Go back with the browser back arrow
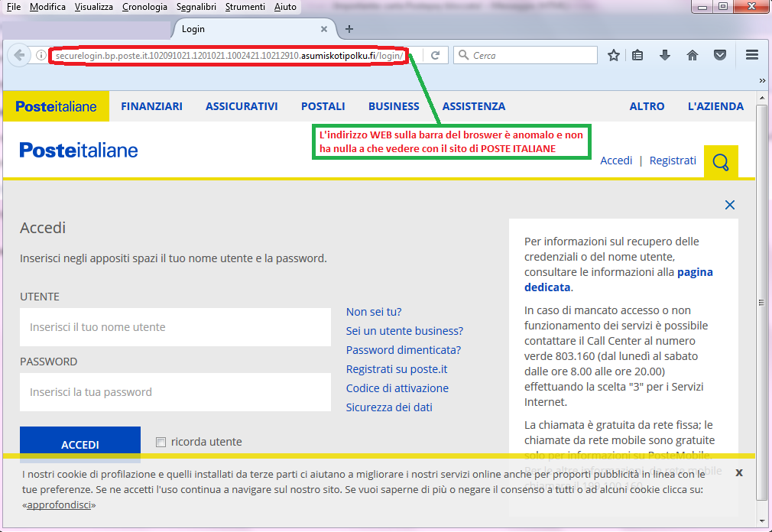 click(x=19, y=55)
